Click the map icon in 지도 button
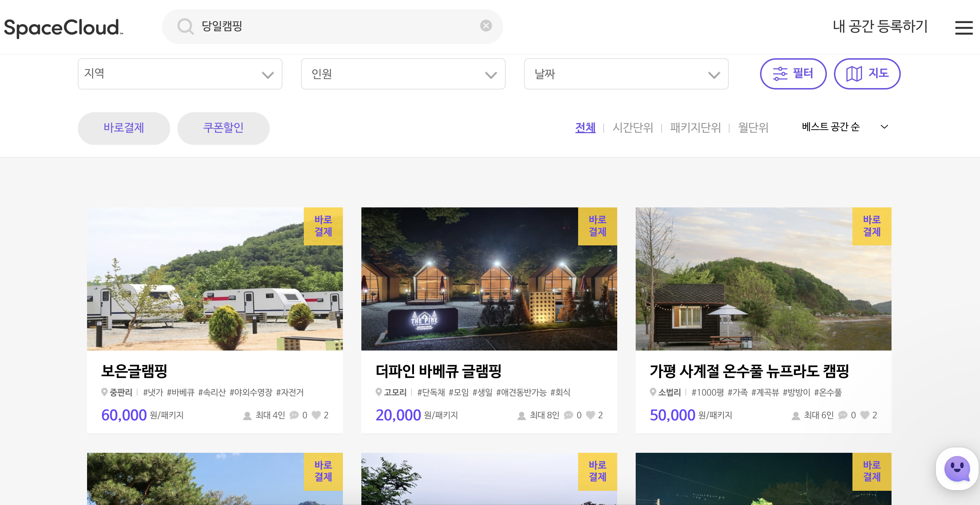The image size is (980, 505). click(854, 74)
